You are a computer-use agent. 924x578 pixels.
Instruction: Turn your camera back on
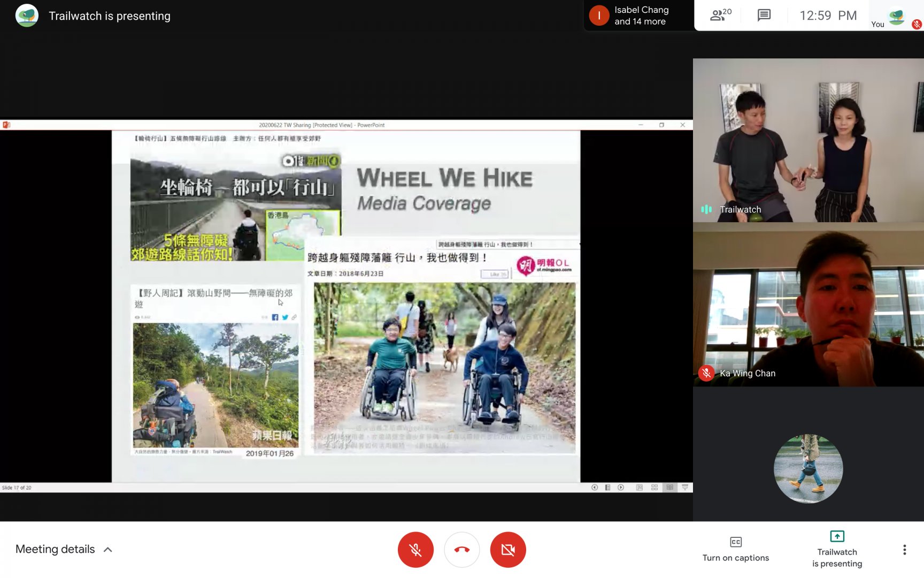coord(508,550)
